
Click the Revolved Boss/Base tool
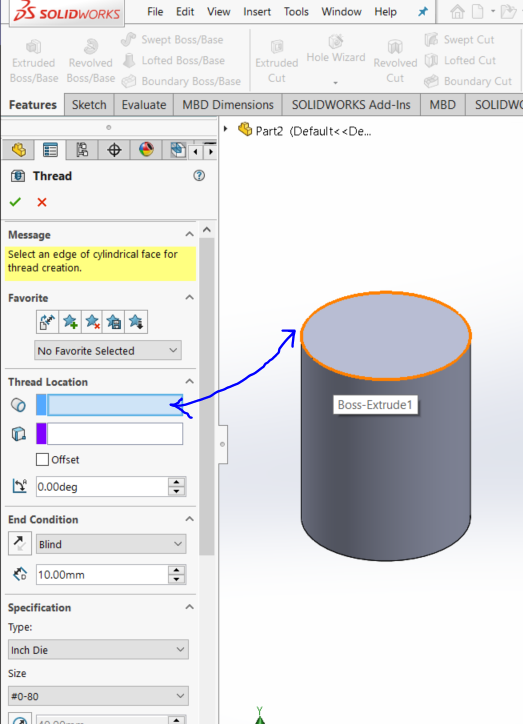90,61
